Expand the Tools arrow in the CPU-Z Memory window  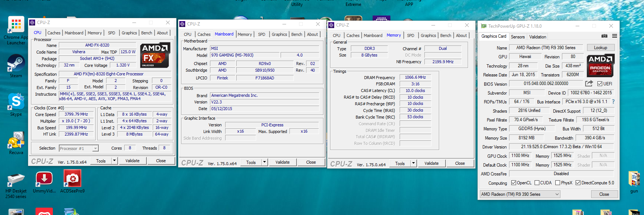pos(413,163)
